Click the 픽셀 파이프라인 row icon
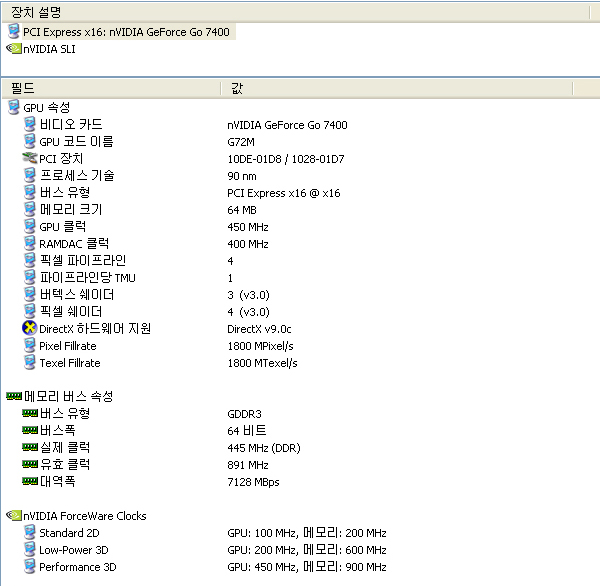This screenshot has width=600, height=586. tap(30, 260)
